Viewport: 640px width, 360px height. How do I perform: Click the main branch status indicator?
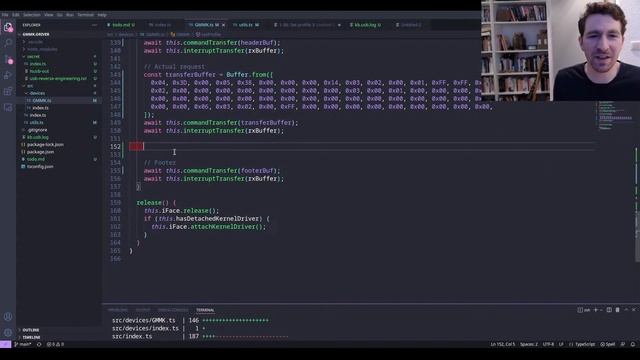pos(23,344)
